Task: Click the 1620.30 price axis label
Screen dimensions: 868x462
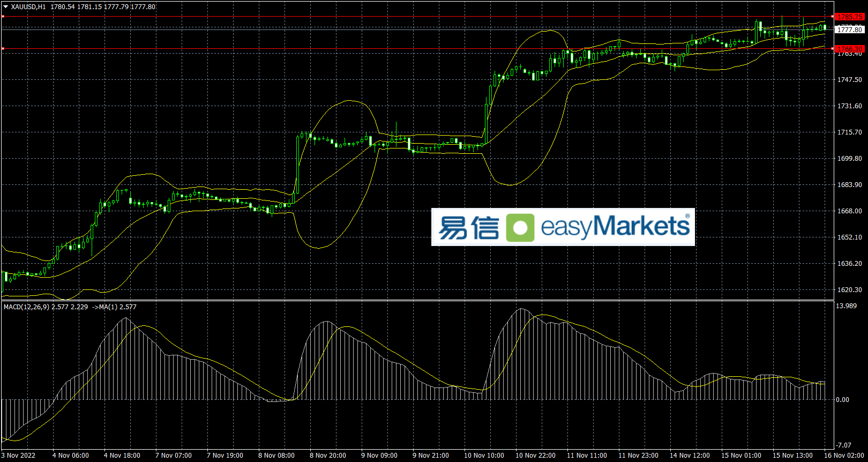Action: (850, 290)
